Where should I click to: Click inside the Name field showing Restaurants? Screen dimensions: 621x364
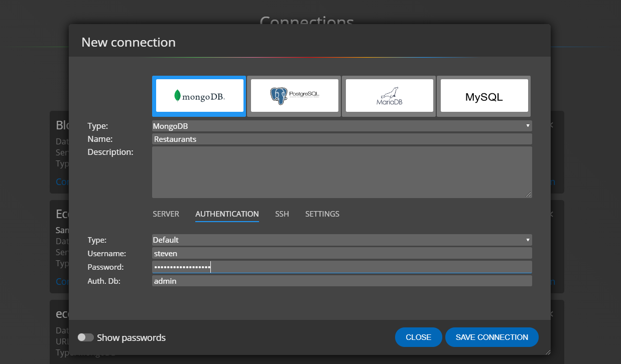pyautogui.click(x=341, y=139)
